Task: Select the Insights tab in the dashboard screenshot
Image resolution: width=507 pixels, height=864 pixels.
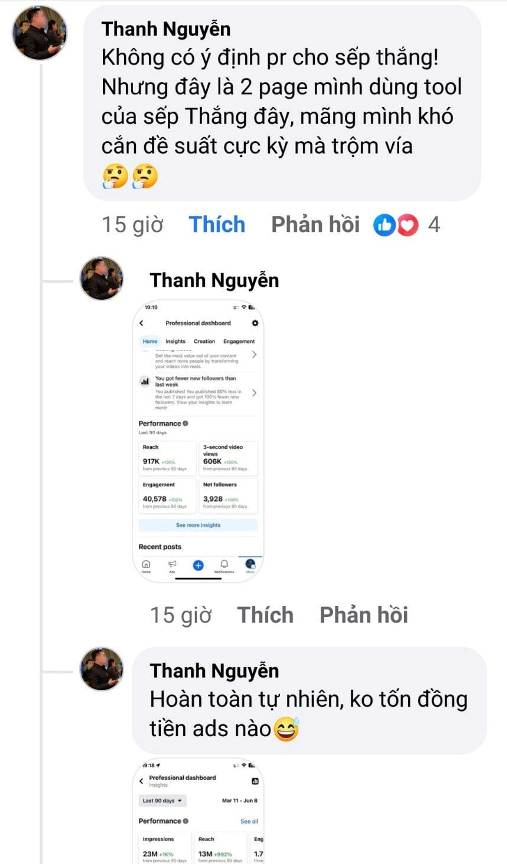Action: (x=176, y=341)
